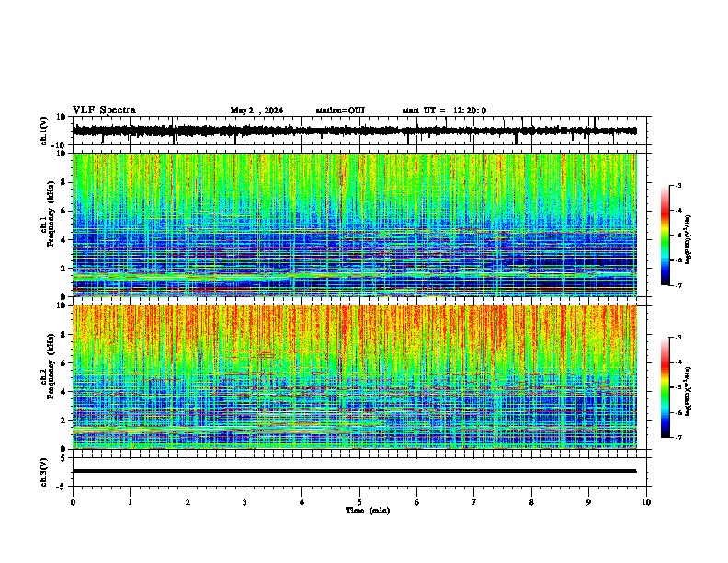Click the 'ch.3(V)' axis label

pos(45,473)
